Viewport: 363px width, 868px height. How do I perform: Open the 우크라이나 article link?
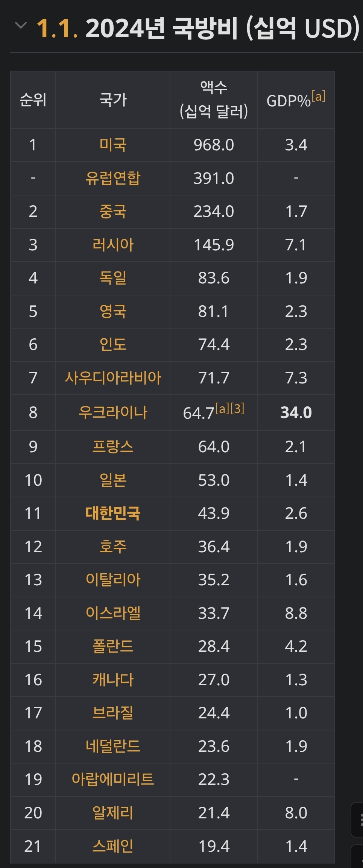point(113,412)
